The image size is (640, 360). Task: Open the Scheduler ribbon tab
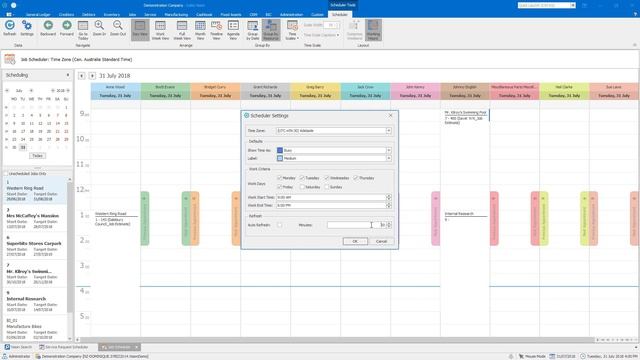point(340,15)
